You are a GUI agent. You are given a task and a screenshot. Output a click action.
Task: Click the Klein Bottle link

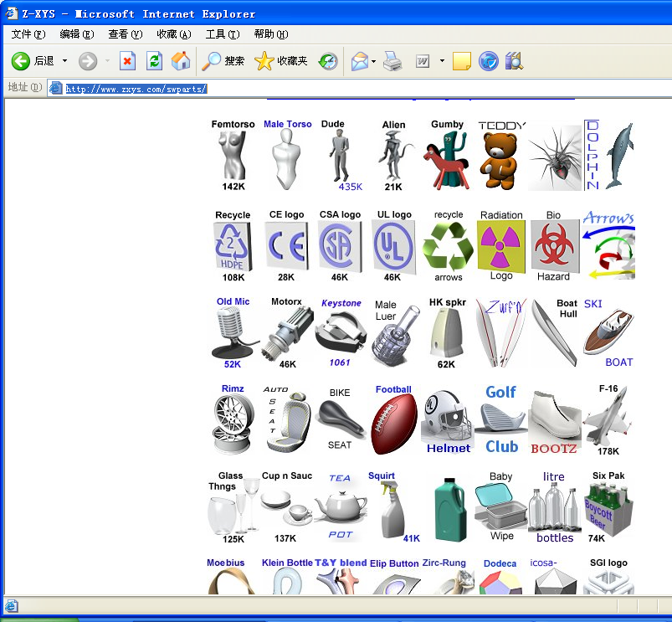[x=287, y=563]
